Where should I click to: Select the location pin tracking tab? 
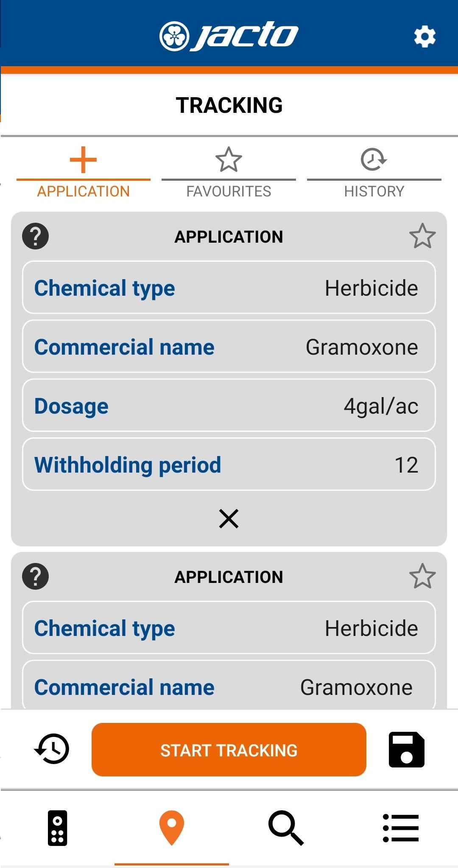(x=172, y=828)
